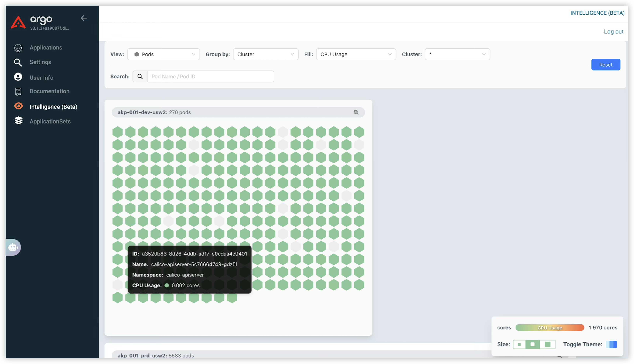Image resolution: width=634 pixels, height=364 pixels.
Task: Open ApplicationSets in the sidebar
Action: (50, 121)
